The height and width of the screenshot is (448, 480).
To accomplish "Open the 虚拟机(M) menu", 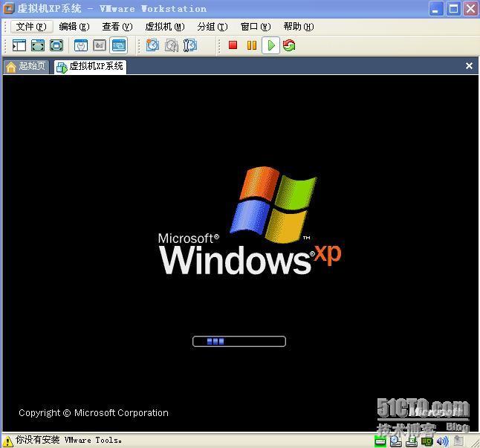I will tap(165, 27).
